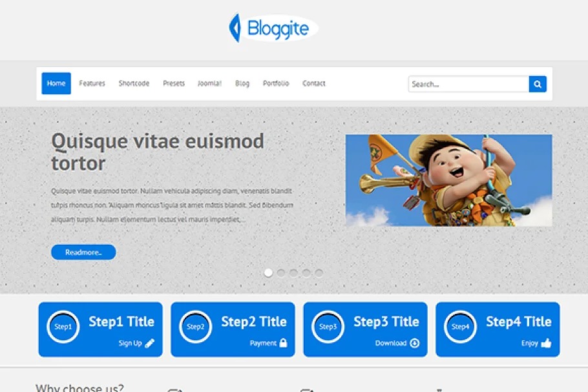Click into the Search input field
The height and width of the screenshot is (392, 588).
[468, 84]
